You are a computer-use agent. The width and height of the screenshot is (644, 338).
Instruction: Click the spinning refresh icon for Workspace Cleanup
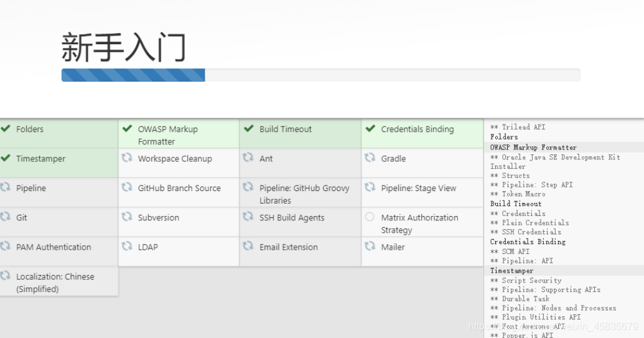pos(127,157)
